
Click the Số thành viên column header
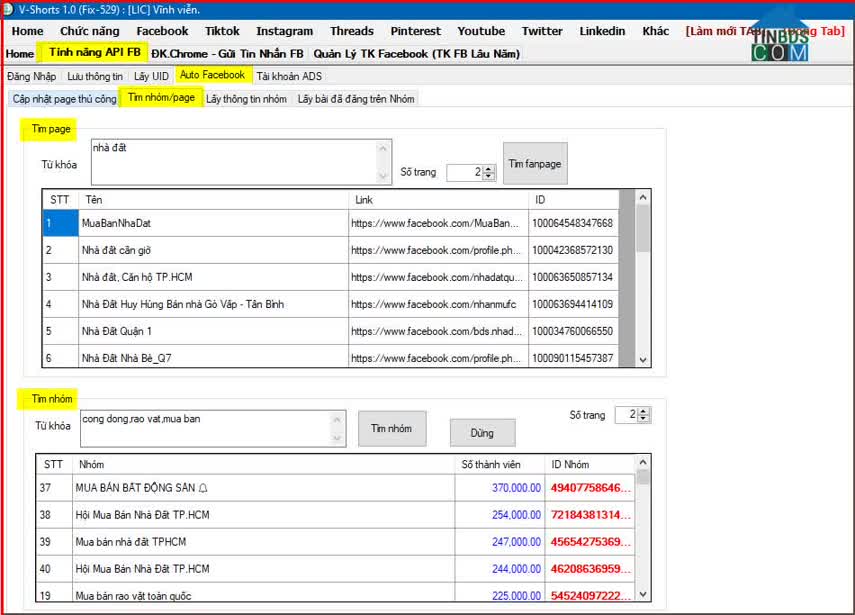499,465
